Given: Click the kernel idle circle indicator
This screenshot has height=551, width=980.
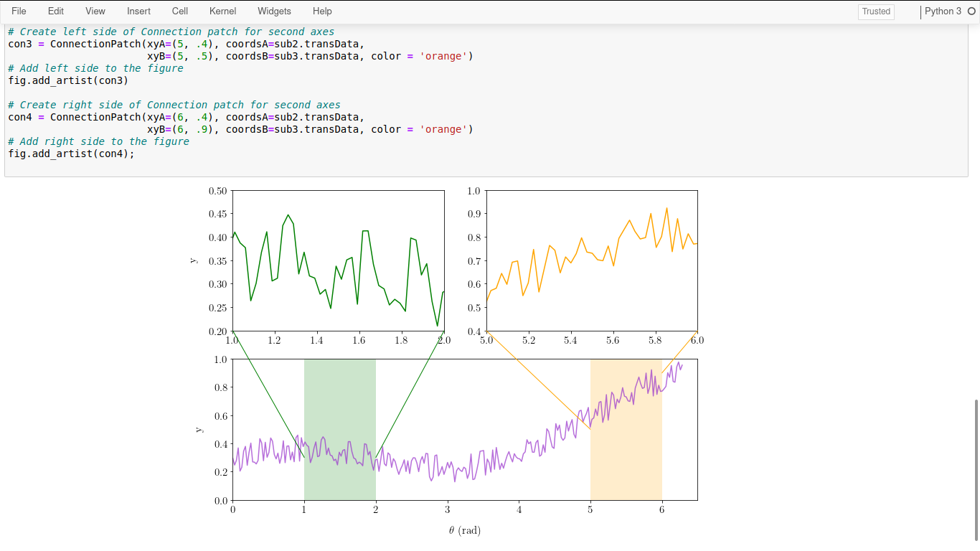Looking at the screenshot, I should (x=971, y=11).
